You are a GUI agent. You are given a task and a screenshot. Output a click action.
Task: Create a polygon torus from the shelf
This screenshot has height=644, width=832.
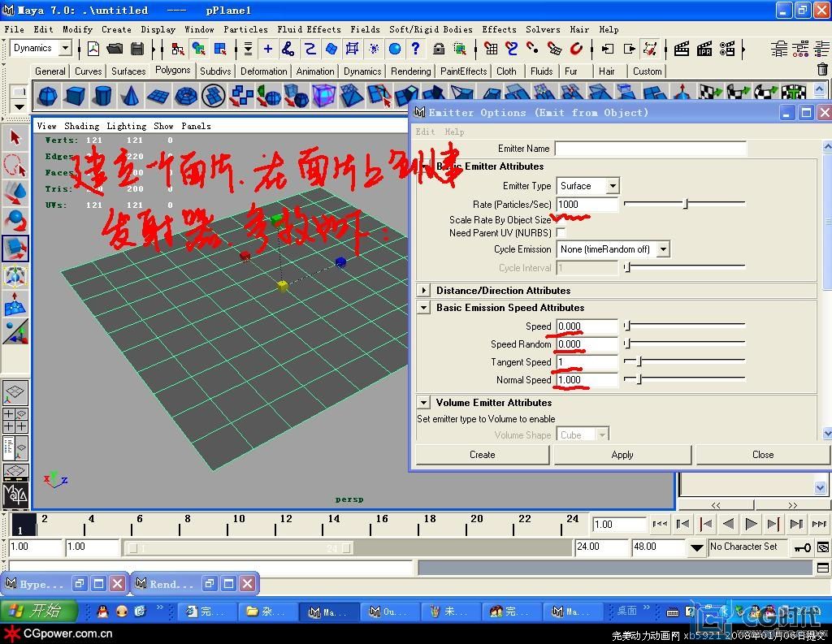pos(185,96)
